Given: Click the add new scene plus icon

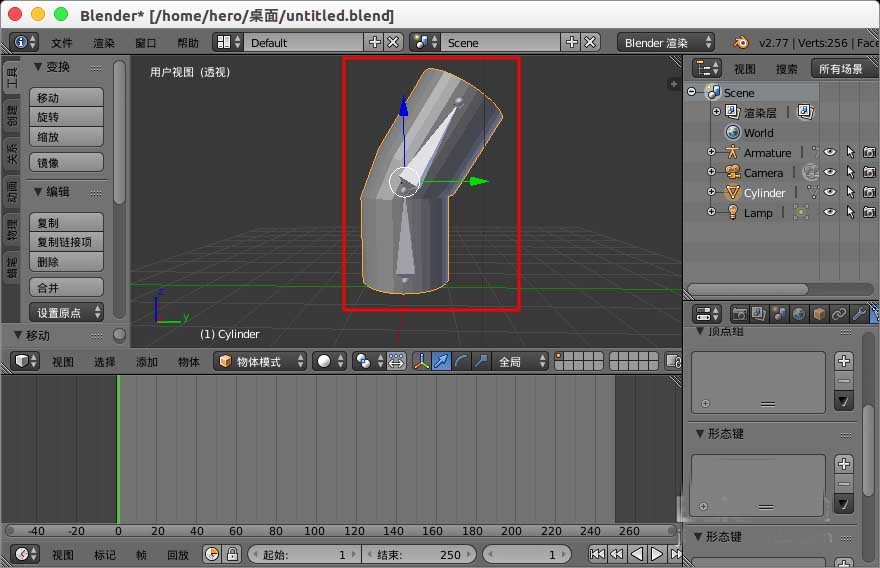Looking at the screenshot, I should 571,43.
